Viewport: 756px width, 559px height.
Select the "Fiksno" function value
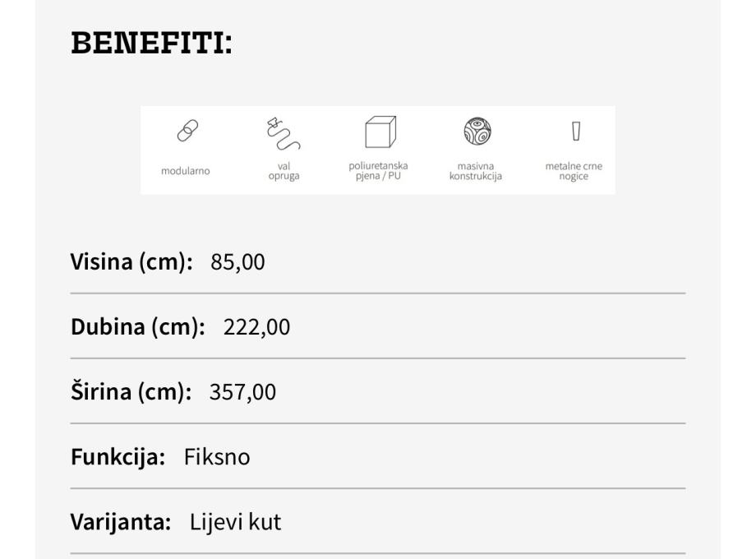(x=217, y=457)
